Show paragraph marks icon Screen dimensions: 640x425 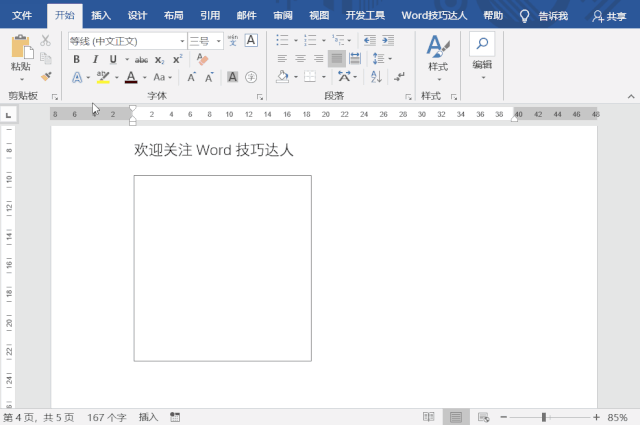399,76
